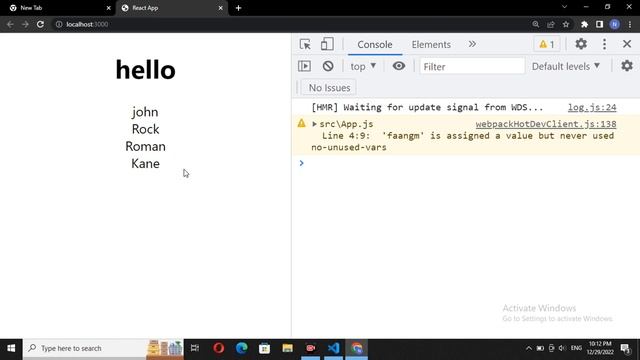View site information icon

click(x=59, y=24)
